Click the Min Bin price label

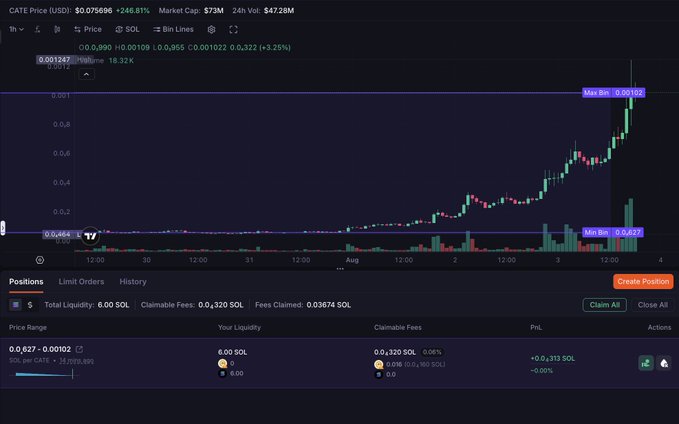point(613,233)
